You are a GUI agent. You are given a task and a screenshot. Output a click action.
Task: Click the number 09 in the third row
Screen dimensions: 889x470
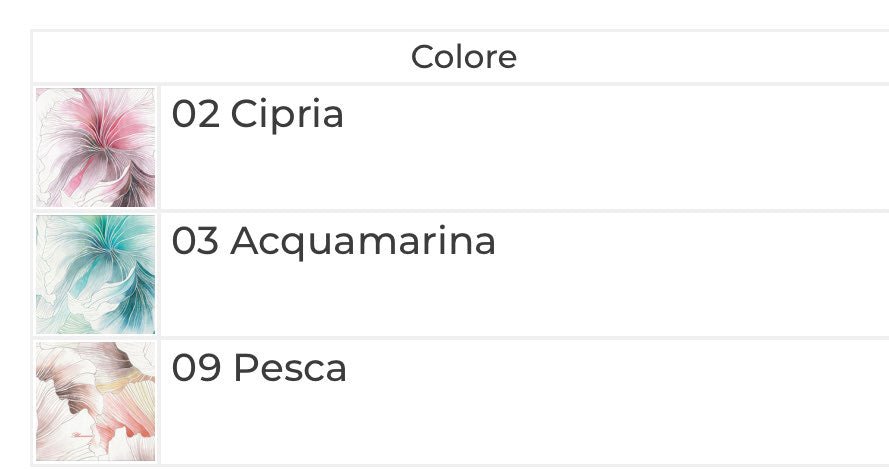click(x=196, y=367)
